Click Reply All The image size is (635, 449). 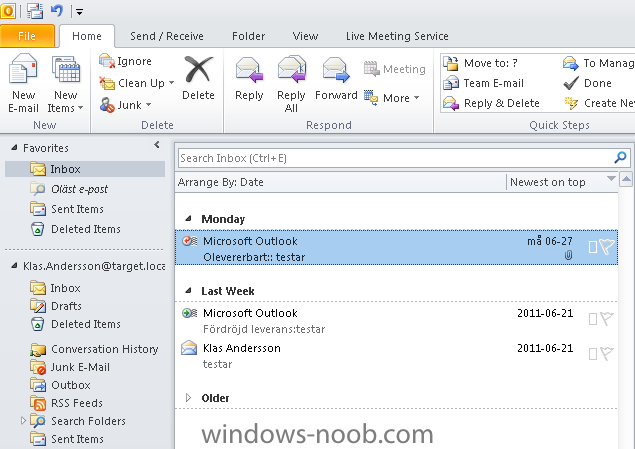click(x=291, y=84)
